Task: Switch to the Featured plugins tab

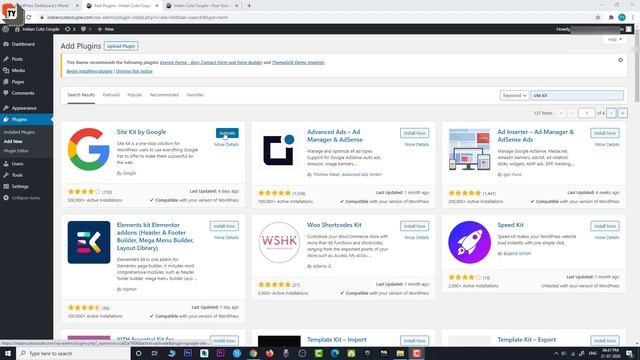Action: [x=111, y=95]
